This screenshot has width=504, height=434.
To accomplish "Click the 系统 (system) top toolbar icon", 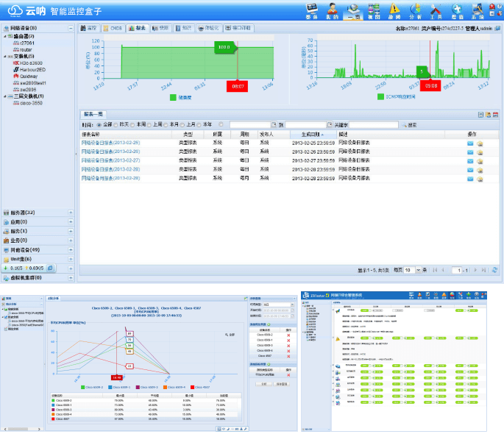I will click(478, 10).
